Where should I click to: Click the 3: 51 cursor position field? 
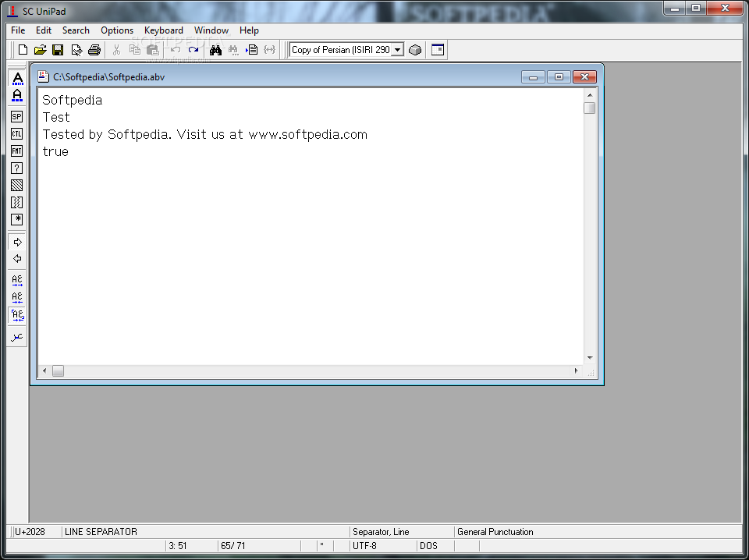coord(191,546)
